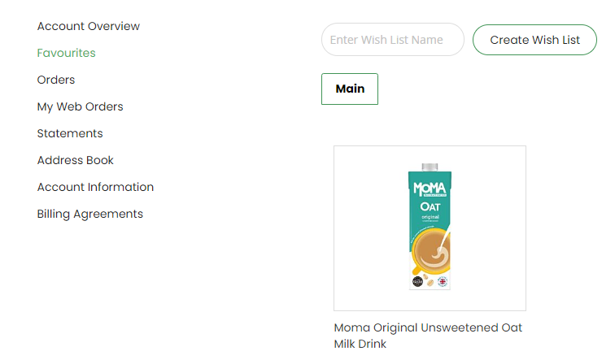The height and width of the screenshot is (364, 615).
Task: Select Favourites in the account sidebar
Action: 66,53
